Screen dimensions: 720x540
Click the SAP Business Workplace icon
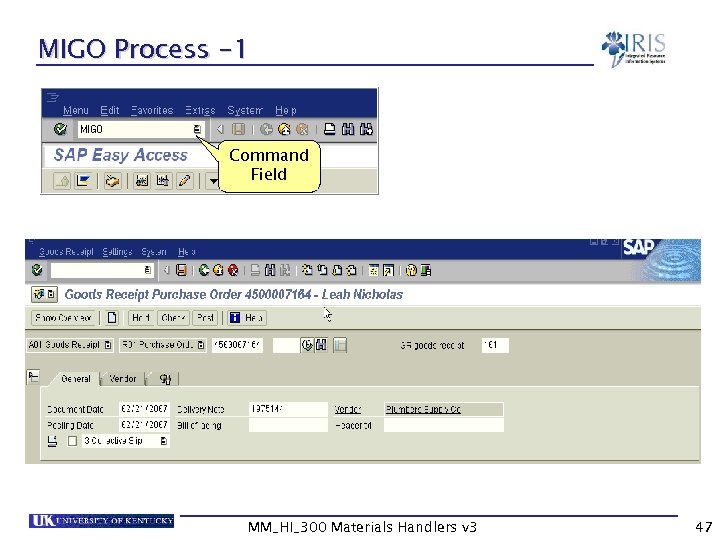(x=112, y=181)
